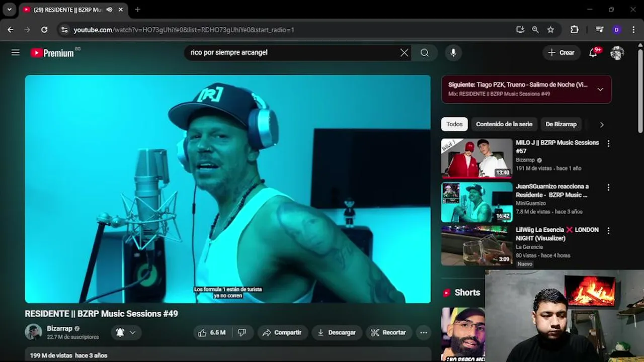This screenshot has height=362, width=644.
Task: Open a new browser tab with plus
Action: (137, 10)
